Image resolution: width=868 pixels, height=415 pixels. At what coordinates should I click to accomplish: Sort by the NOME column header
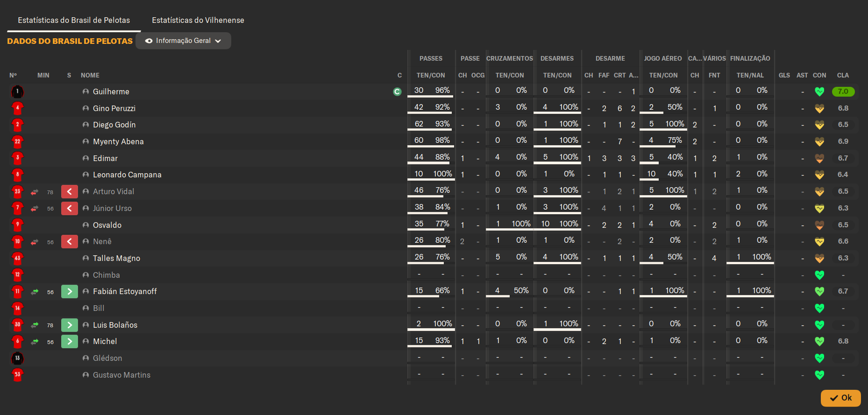[90, 75]
